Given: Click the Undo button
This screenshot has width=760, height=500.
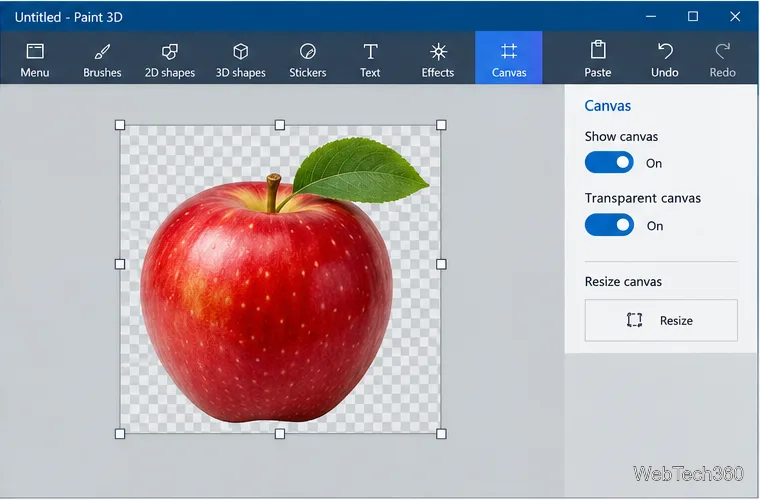Looking at the screenshot, I should [665, 60].
